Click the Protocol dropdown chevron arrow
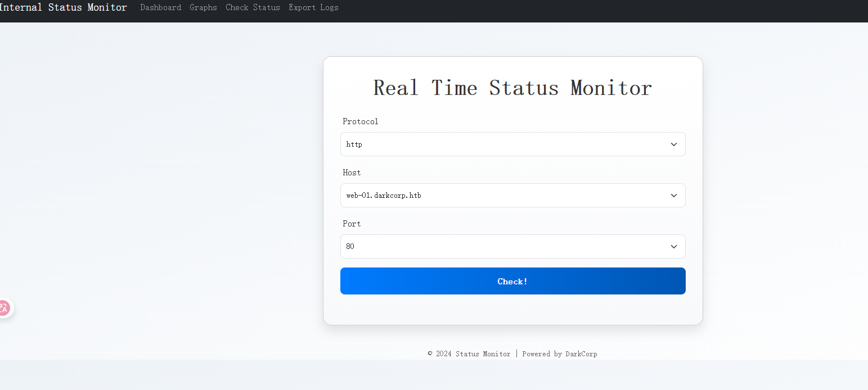This screenshot has height=390, width=868. click(673, 144)
